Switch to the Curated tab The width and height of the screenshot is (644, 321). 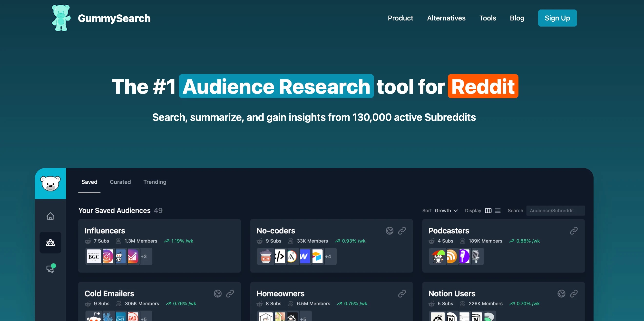click(x=120, y=182)
